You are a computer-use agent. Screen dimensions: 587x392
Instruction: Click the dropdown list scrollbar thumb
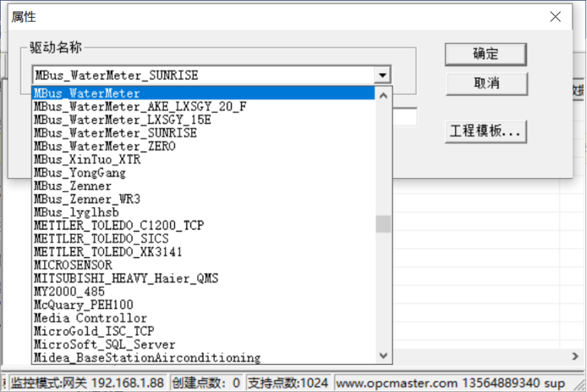[x=383, y=224]
